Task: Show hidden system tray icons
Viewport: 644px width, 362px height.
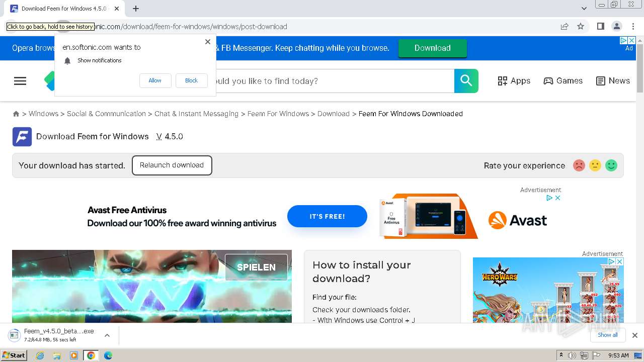Action: [561, 355]
